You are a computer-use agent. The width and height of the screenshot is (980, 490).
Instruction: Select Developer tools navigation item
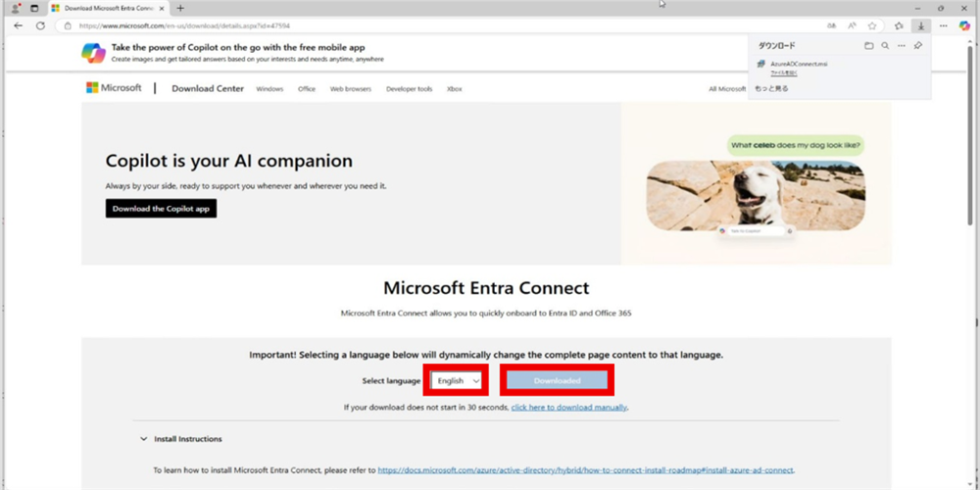[x=409, y=89]
